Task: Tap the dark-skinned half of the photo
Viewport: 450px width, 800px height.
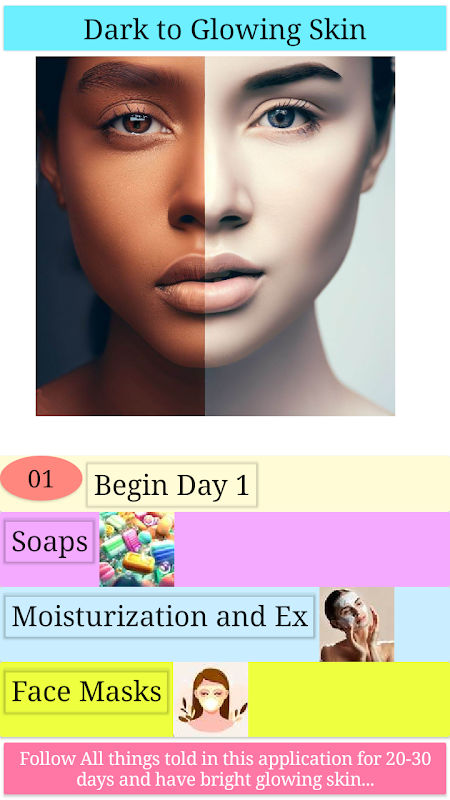Action: 120,236
